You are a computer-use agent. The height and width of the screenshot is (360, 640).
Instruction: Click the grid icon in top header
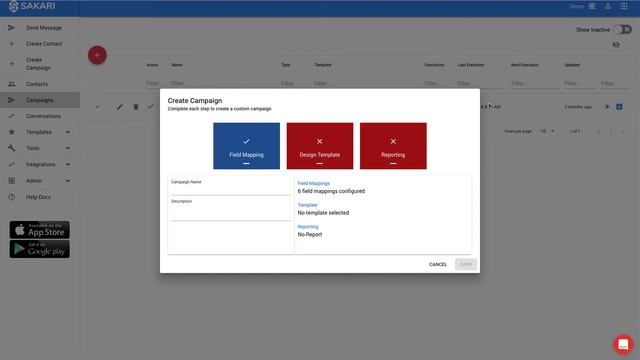(x=592, y=6)
